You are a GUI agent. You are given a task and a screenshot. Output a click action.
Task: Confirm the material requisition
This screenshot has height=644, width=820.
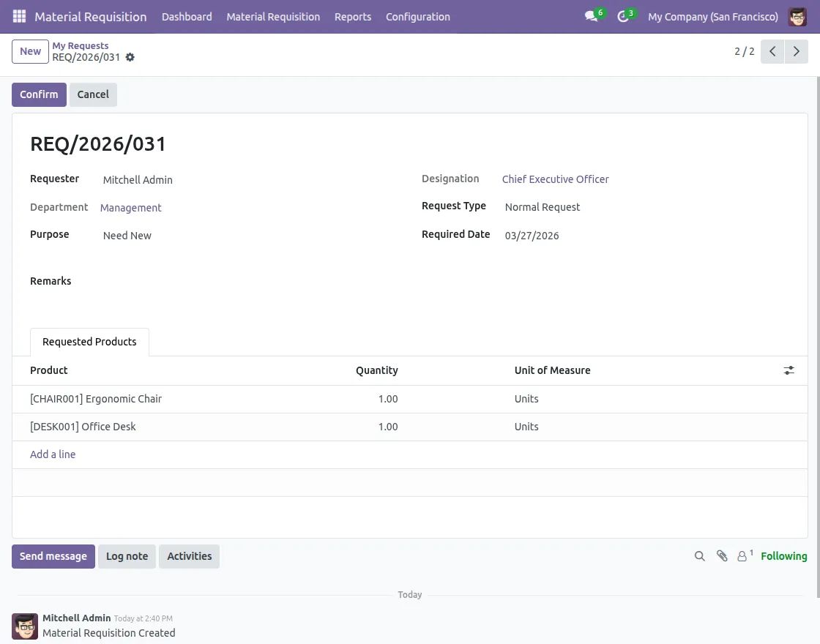click(x=39, y=94)
